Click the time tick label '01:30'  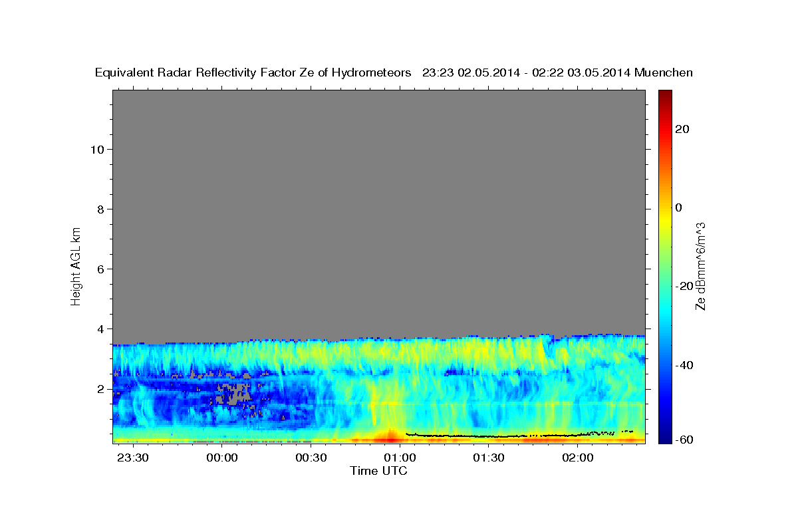coord(489,458)
